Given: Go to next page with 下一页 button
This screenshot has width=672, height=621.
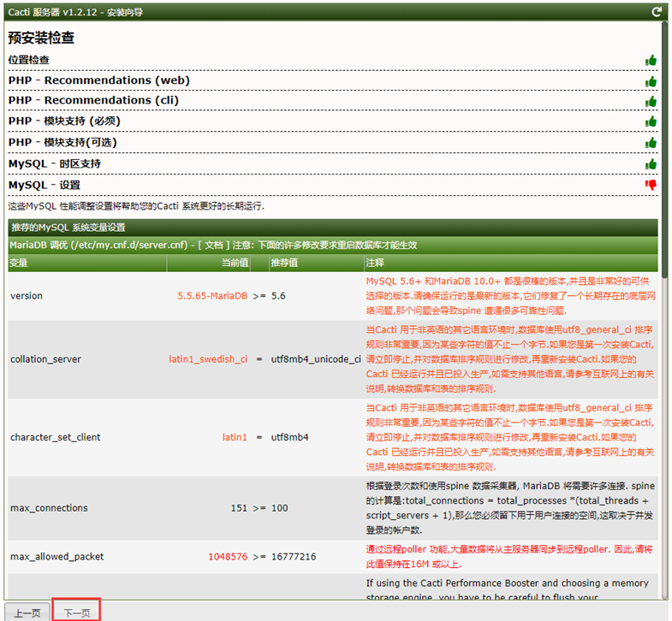Looking at the screenshot, I should point(77,612).
